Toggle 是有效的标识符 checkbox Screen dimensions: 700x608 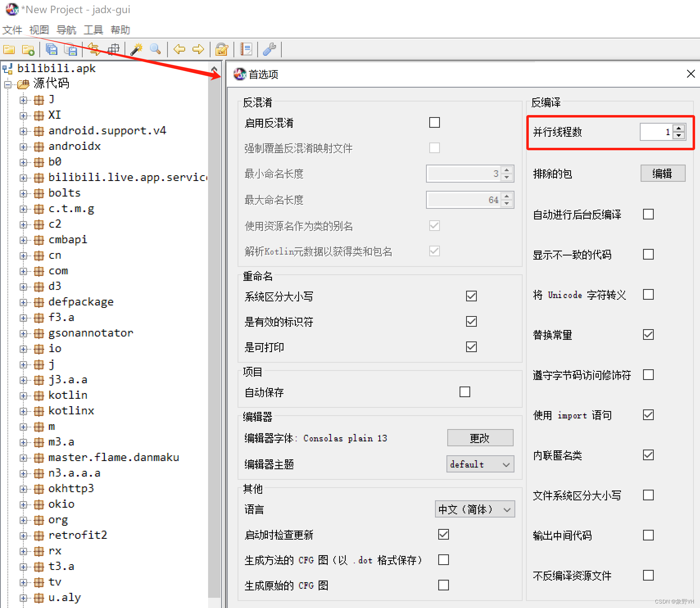point(471,321)
